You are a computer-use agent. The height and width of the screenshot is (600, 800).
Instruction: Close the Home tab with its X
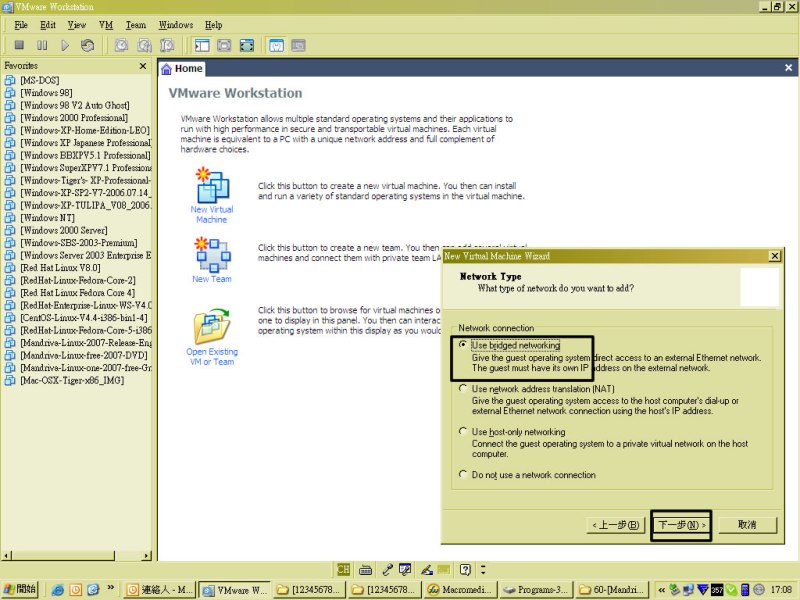click(788, 68)
